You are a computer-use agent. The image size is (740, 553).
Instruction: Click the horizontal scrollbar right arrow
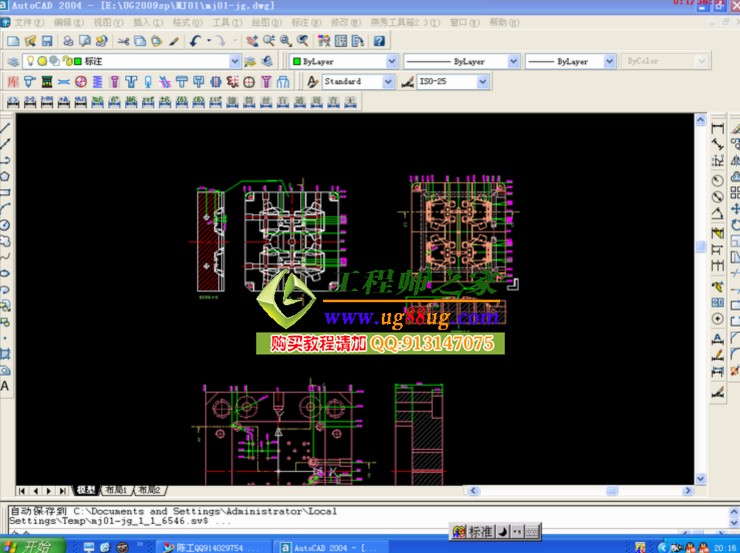pos(688,491)
